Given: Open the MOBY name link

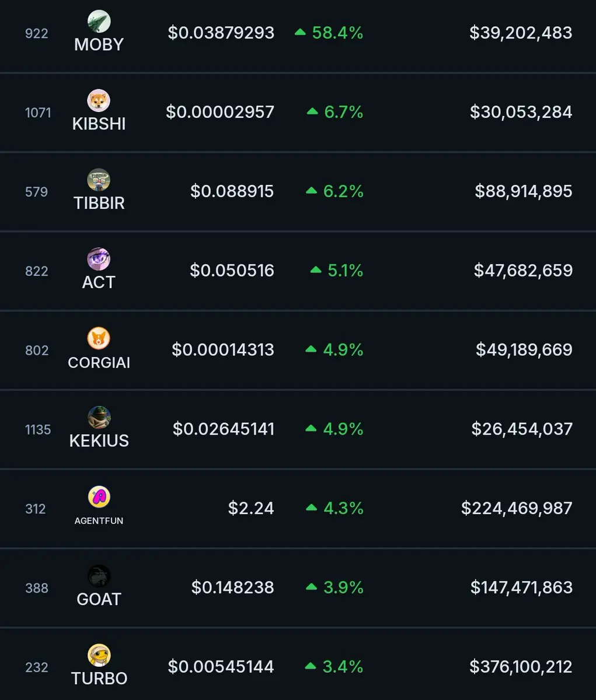Looking at the screenshot, I should coord(99,44).
